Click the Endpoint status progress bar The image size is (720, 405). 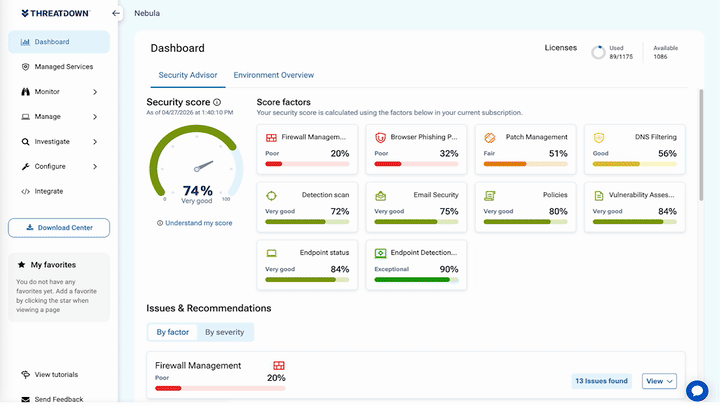click(x=307, y=280)
